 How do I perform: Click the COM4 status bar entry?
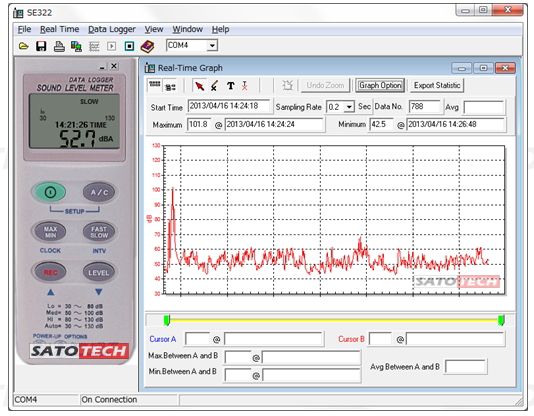point(26,400)
